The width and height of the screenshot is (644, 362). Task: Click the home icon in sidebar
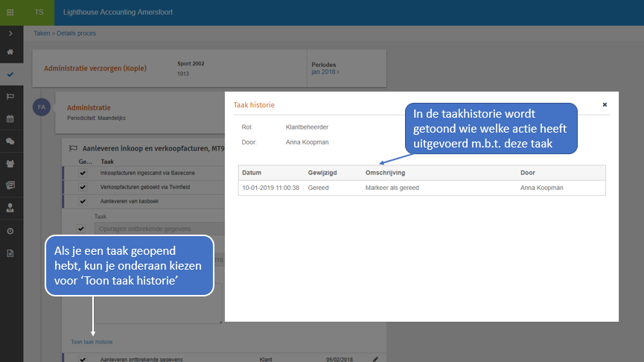[x=10, y=52]
